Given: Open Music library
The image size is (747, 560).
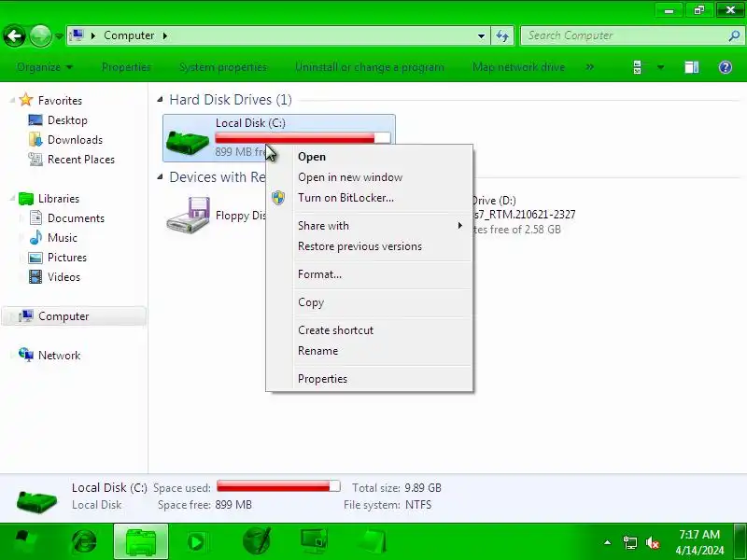Looking at the screenshot, I should (62, 238).
